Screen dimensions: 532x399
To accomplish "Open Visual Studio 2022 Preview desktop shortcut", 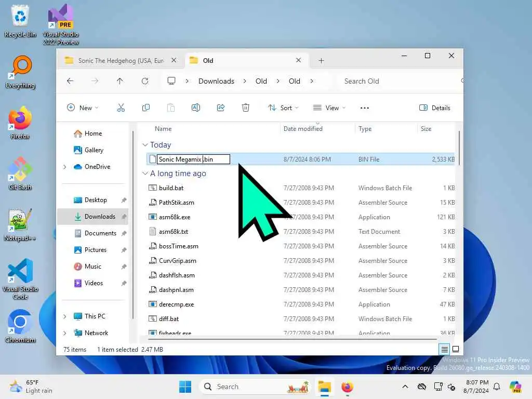I will [61, 24].
